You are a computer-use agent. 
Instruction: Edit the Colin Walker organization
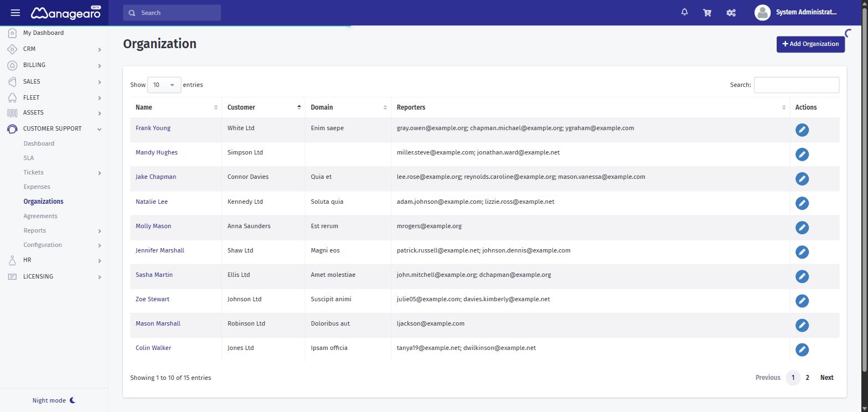802,349
